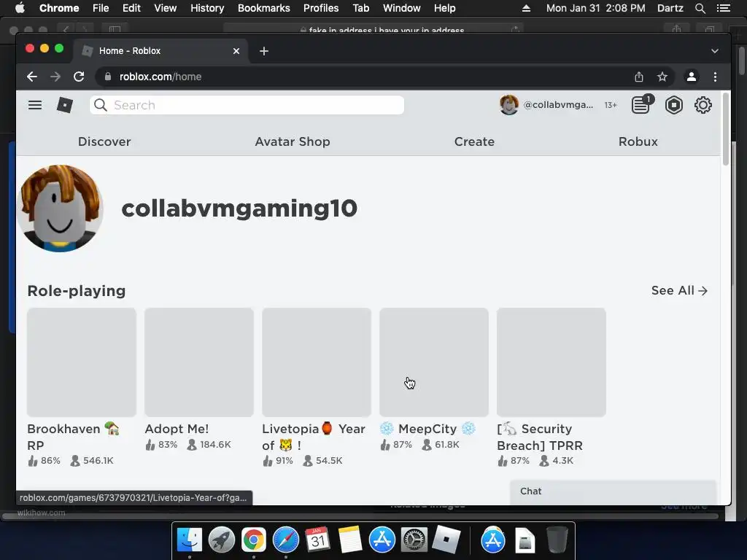Share this page via Chrome share icon

click(x=639, y=77)
